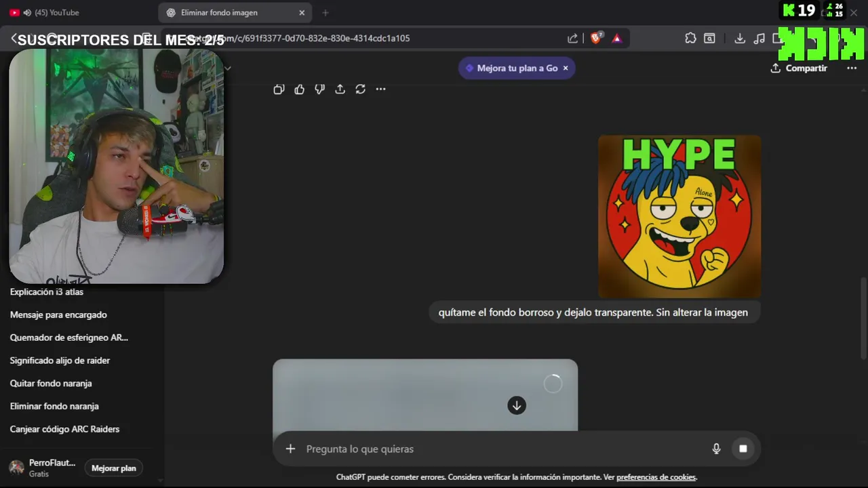
Task: Click the HYPE image attachment thumbnail
Action: click(x=679, y=216)
